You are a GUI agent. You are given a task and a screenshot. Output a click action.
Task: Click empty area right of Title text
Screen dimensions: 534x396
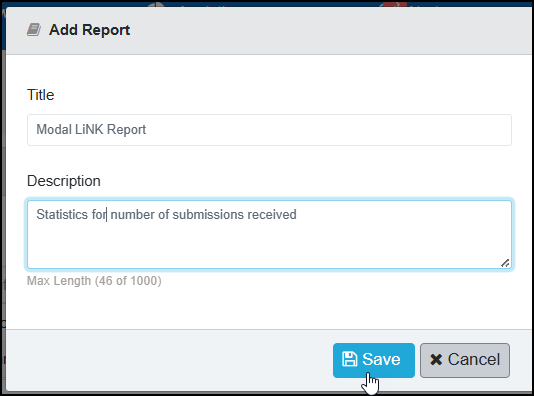tap(327, 130)
